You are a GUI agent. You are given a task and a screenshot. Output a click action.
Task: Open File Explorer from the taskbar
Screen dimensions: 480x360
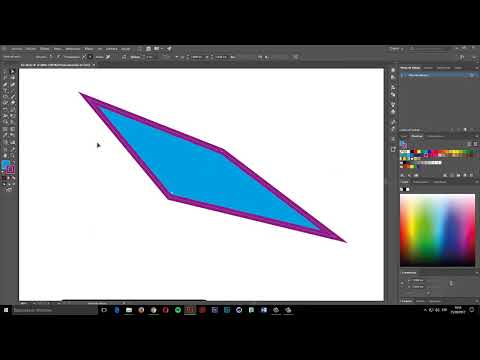[129, 310]
